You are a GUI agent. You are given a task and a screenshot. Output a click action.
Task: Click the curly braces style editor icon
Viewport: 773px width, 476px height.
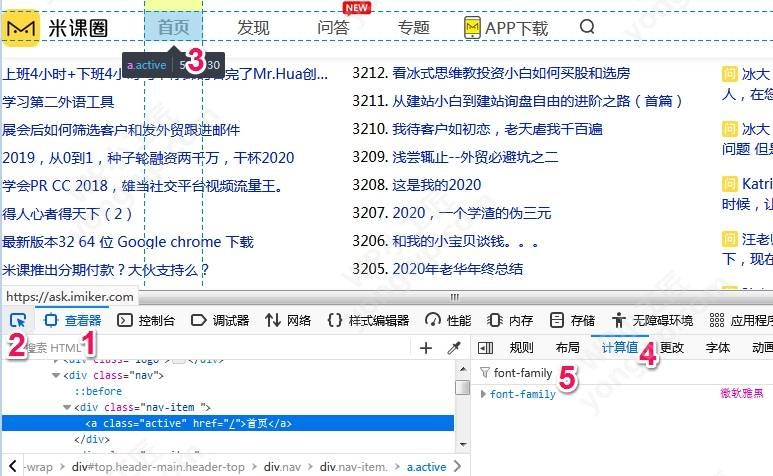tap(335, 321)
